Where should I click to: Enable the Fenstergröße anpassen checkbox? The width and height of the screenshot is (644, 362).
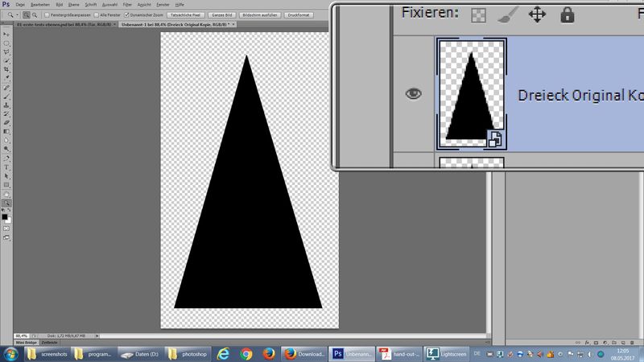(x=46, y=14)
